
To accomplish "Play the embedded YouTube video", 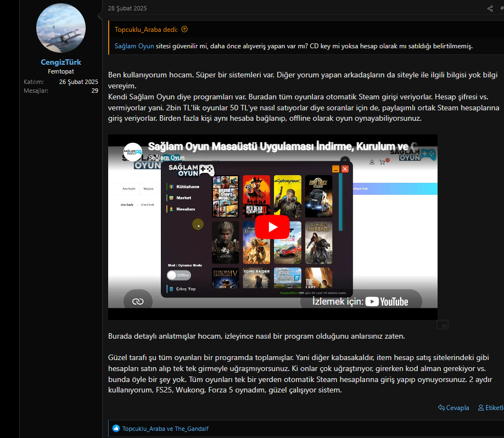I will (x=272, y=227).
